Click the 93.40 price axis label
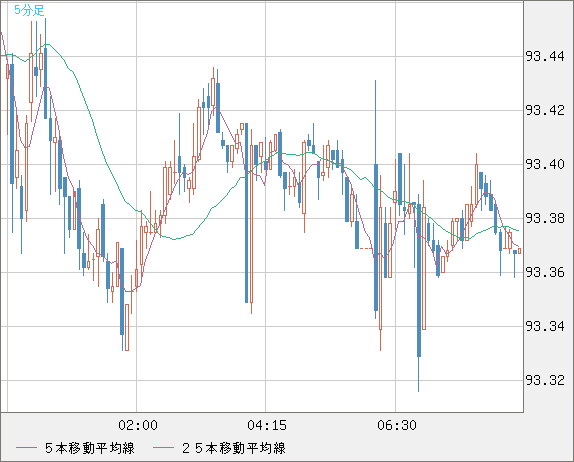The image size is (574, 462). [x=545, y=164]
